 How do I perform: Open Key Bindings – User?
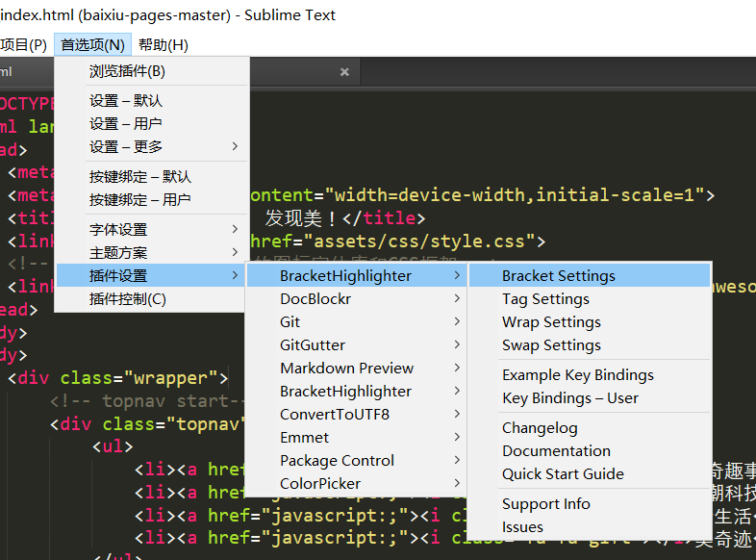pyautogui.click(x=569, y=397)
